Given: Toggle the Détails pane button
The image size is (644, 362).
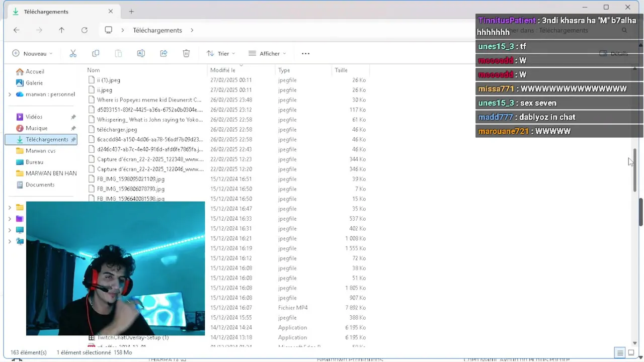Looking at the screenshot, I should pos(614,53).
